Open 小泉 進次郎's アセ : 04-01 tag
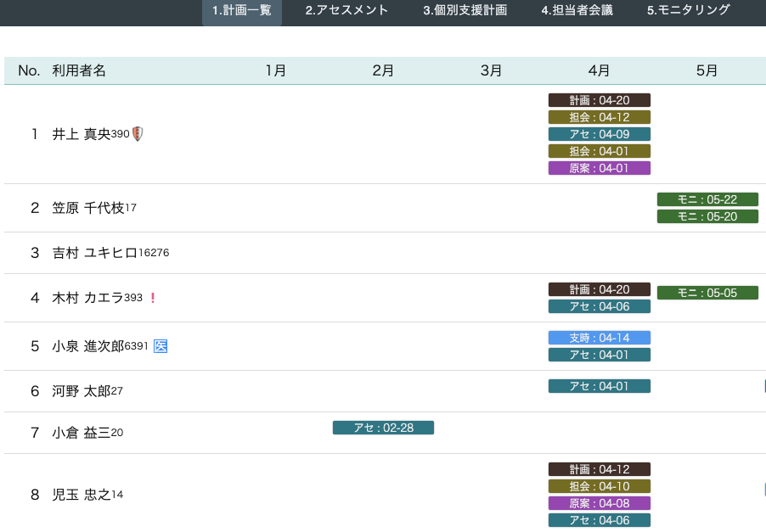This screenshot has width=766, height=532. pyautogui.click(x=600, y=355)
